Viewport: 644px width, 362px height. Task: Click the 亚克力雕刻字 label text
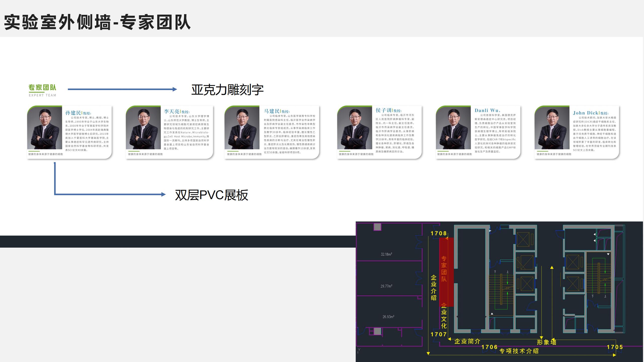click(227, 90)
